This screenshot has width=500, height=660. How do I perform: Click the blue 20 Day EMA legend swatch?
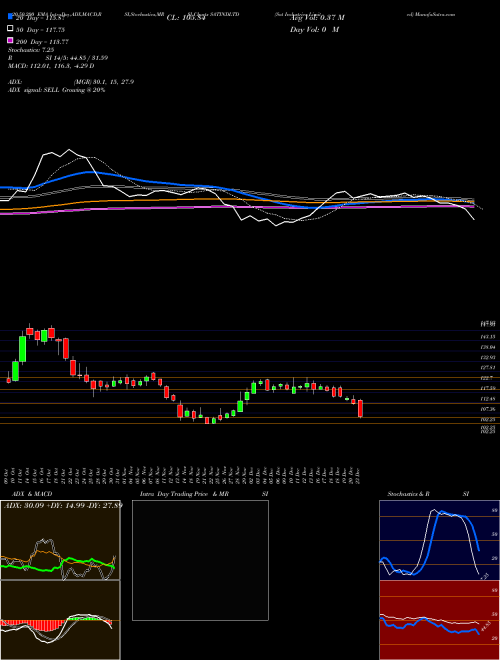[x=11, y=17]
